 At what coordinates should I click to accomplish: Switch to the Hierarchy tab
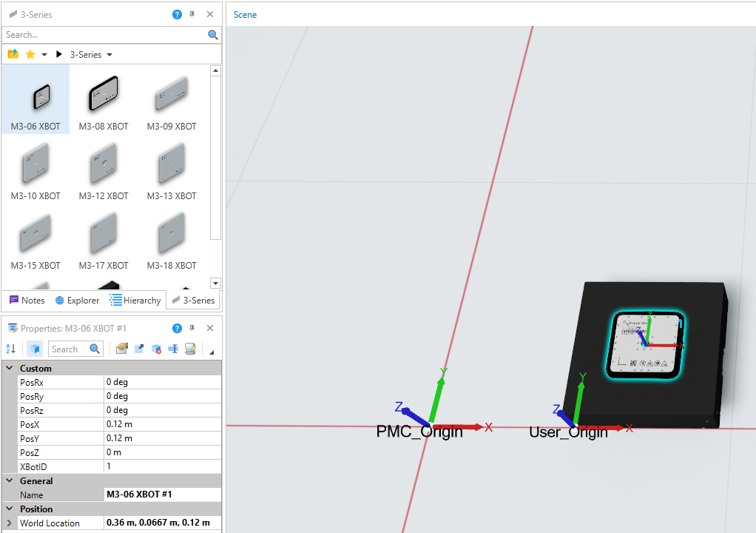click(135, 301)
